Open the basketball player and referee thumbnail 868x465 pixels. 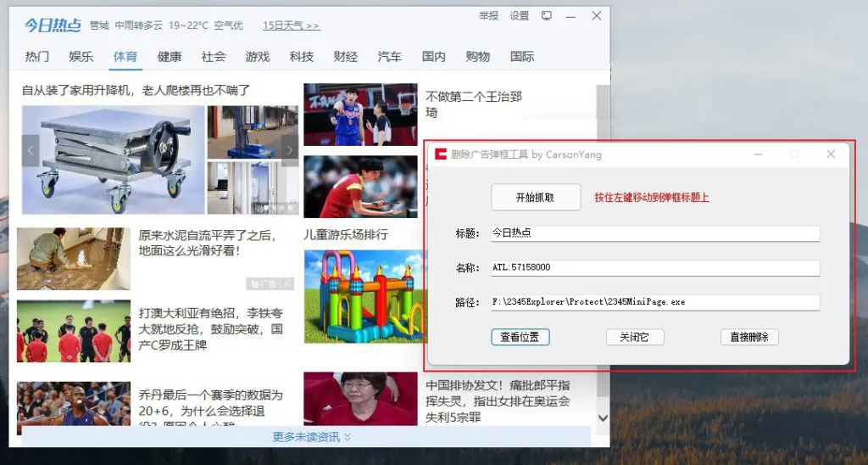coord(360,115)
